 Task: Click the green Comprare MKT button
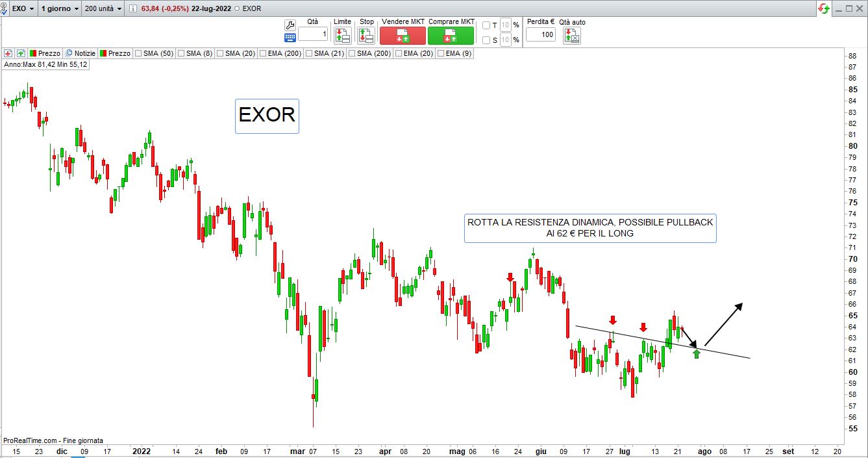pyautogui.click(x=451, y=35)
